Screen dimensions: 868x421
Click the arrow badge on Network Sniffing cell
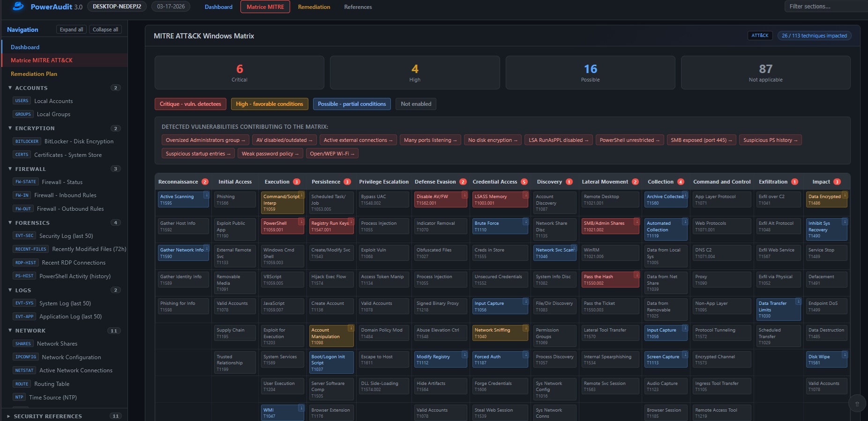click(x=526, y=328)
